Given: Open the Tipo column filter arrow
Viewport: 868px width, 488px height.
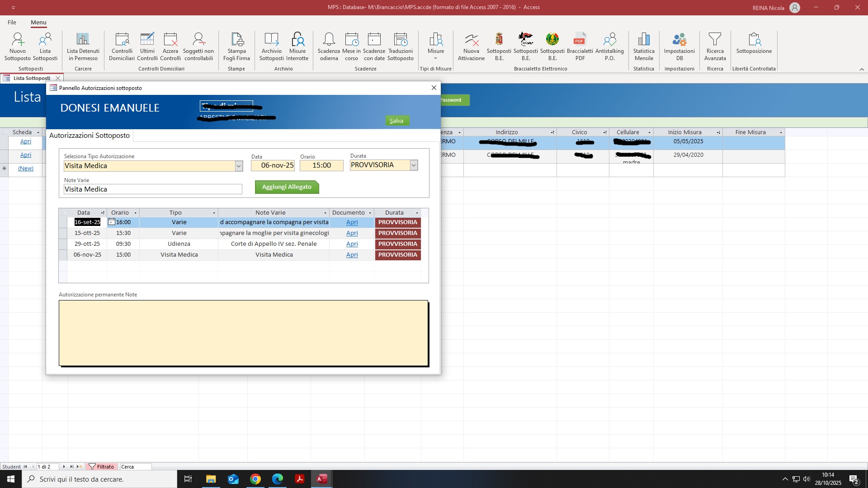Looking at the screenshot, I should (214, 213).
